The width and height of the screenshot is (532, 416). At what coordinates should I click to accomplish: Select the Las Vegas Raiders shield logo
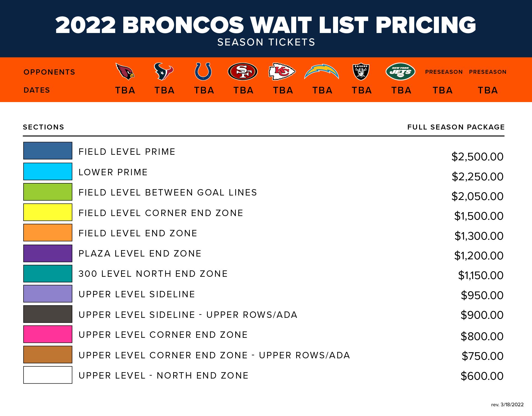tap(361, 72)
